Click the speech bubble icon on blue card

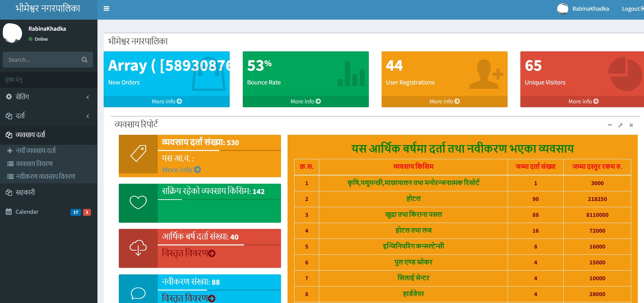tap(138, 293)
